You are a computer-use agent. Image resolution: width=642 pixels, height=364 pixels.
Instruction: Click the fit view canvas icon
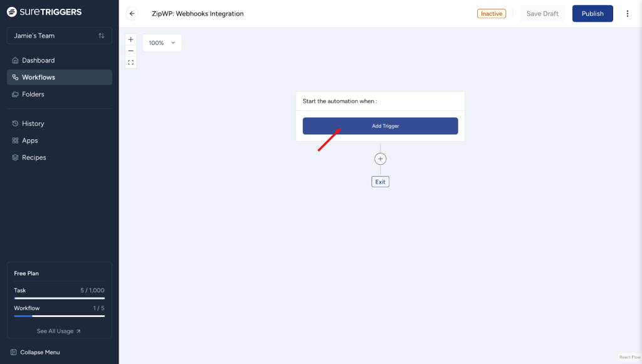(x=130, y=63)
